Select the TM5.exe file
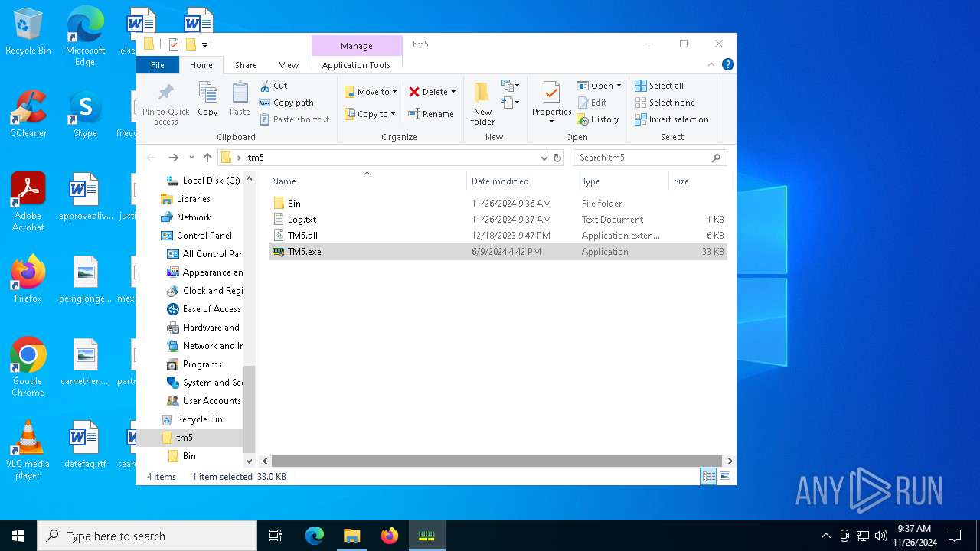980x551 pixels. point(498,252)
